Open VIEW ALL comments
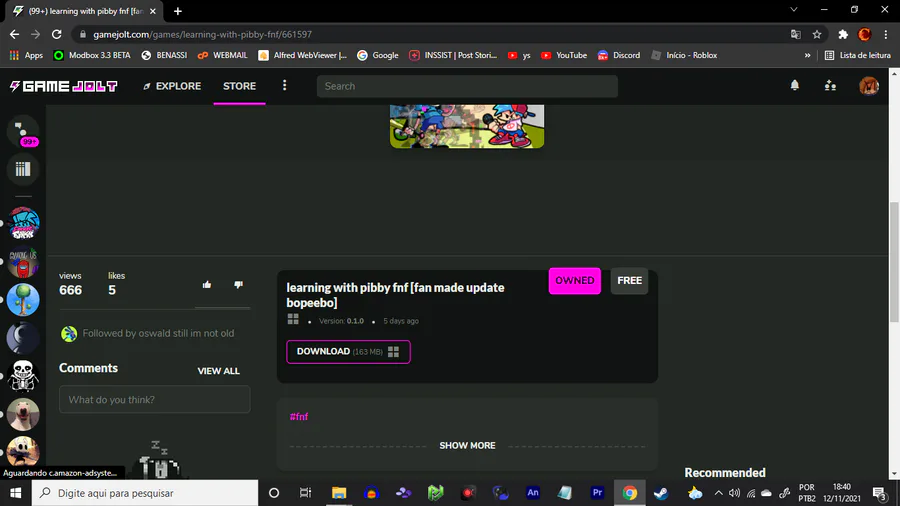 coord(219,371)
